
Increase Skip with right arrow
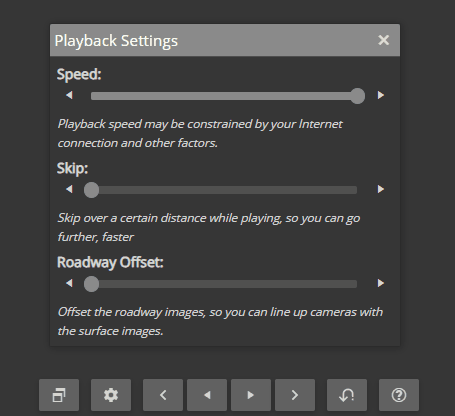pyautogui.click(x=381, y=189)
